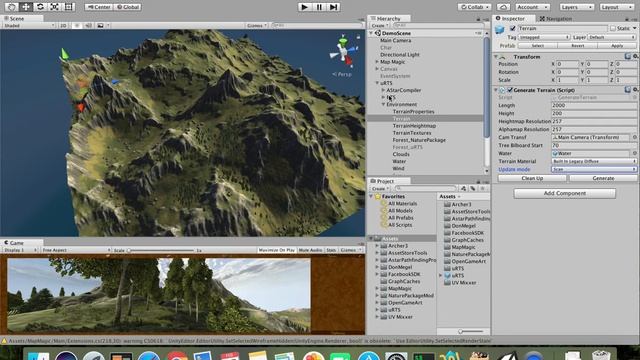The image size is (640, 360).
Task: Open the Shaded draw mode dropdown
Action: pyautogui.click(x=29, y=25)
